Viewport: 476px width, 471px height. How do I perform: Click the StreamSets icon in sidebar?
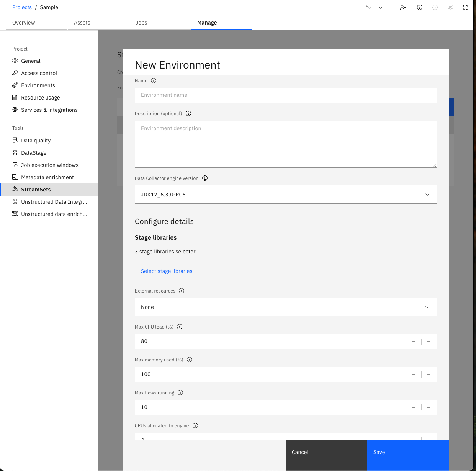(x=15, y=189)
